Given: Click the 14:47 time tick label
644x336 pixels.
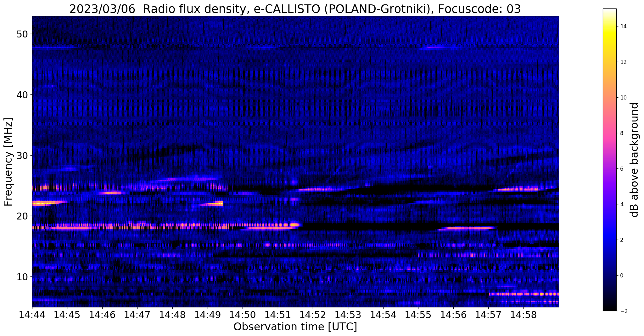Looking at the screenshot, I should pos(137,314).
